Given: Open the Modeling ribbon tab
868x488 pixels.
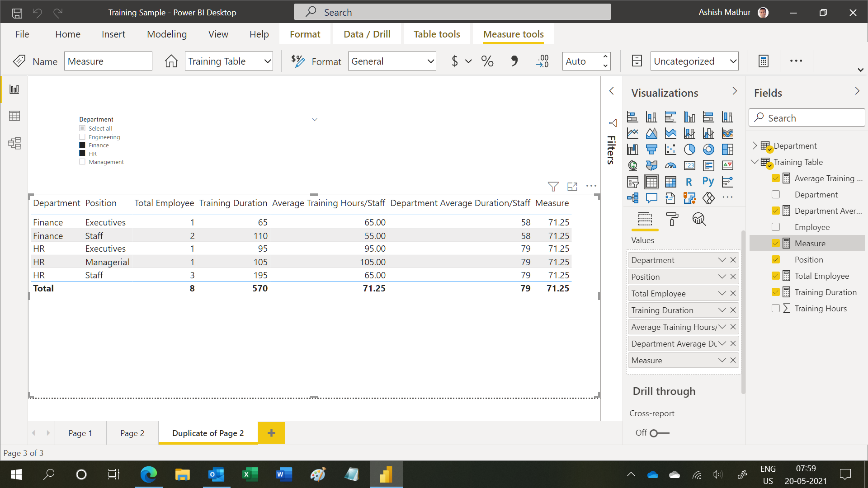Looking at the screenshot, I should 167,34.
